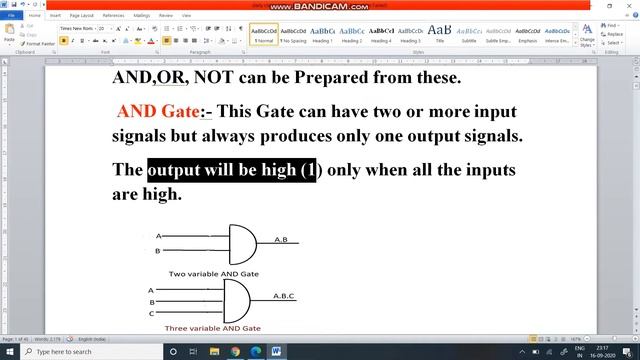Open Google Chrome from the taskbar
This screenshot has height=360, width=640.
click(x=235, y=351)
